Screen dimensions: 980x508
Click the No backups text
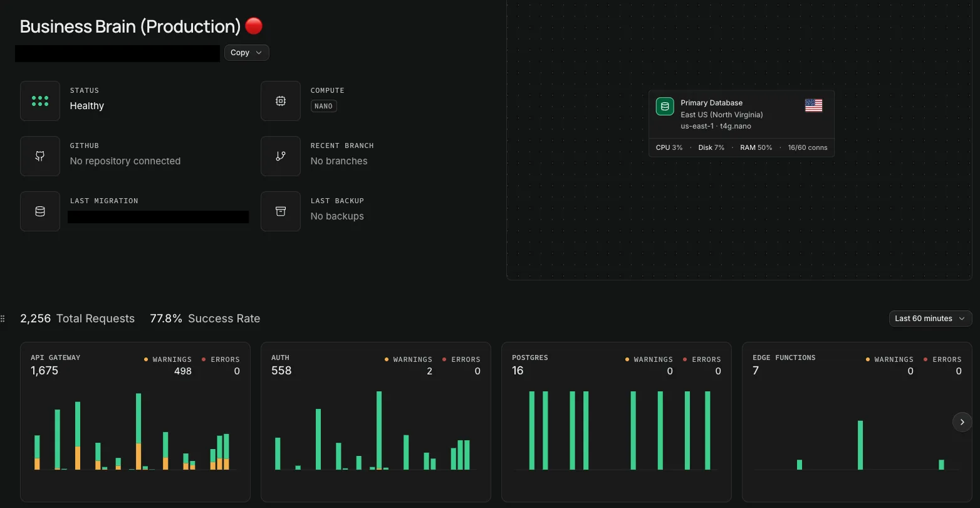click(x=337, y=216)
